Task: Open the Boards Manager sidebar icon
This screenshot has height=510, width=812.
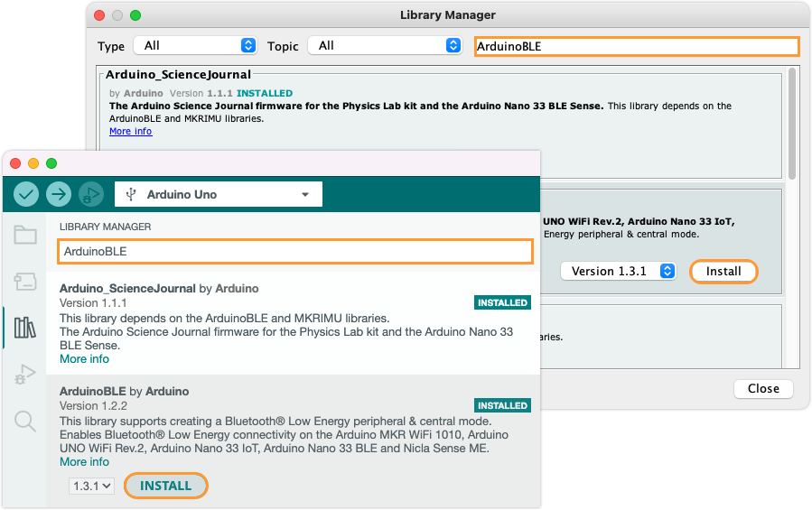Action: coord(25,282)
